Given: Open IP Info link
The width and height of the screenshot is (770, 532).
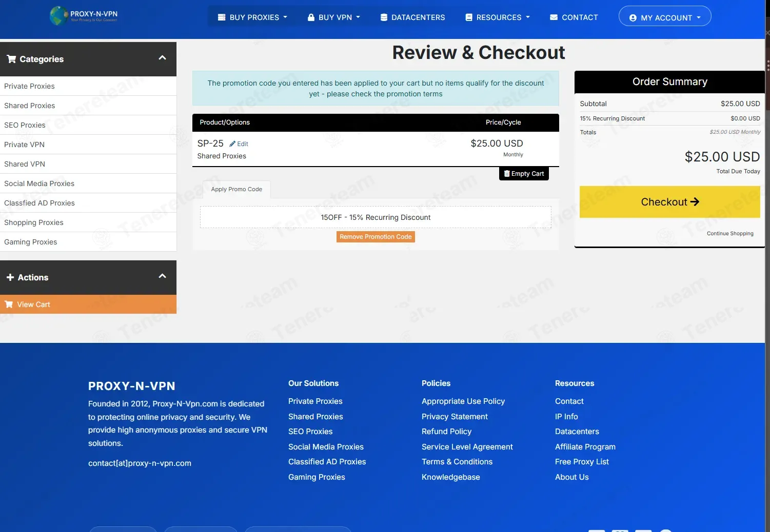Looking at the screenshot, I should click(x=566, y=417).
